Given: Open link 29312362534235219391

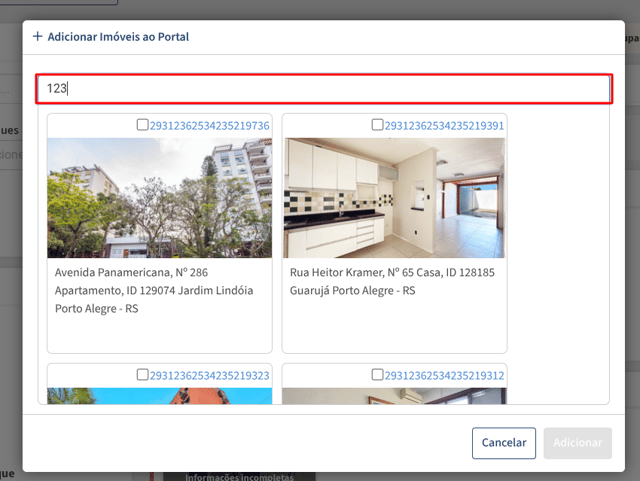Looking at the screenshot, I should [x=444, y=126].
